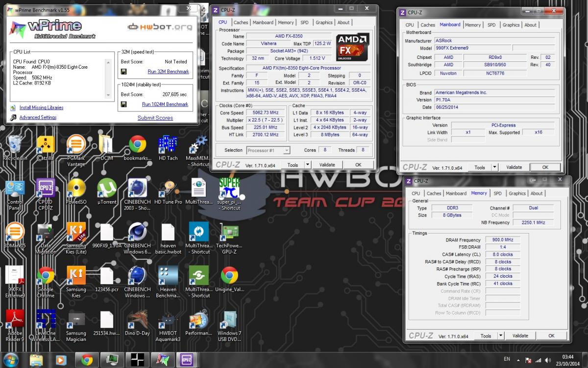Select the Catzilla desktop shortcut
Viewport: 588px width, 368px height.
coord(45,148)
